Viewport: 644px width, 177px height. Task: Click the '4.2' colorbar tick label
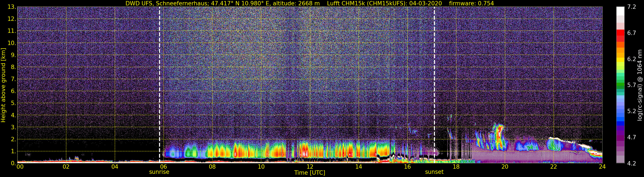[x=632, y=163]
